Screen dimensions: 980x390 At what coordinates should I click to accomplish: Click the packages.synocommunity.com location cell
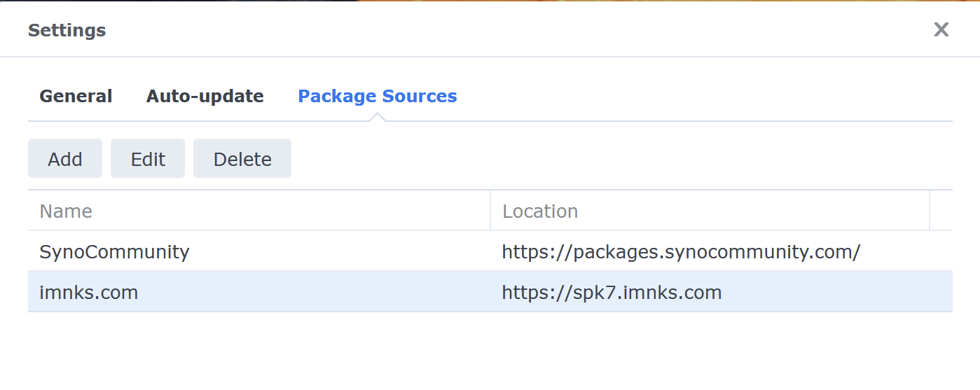681,252
